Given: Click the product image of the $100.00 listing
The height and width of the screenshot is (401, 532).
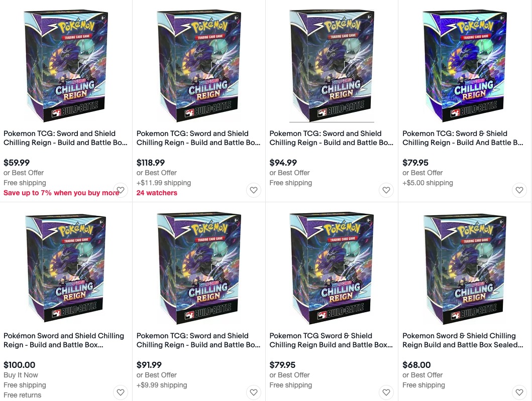Looking at the screenshot, I should [66, 268].
